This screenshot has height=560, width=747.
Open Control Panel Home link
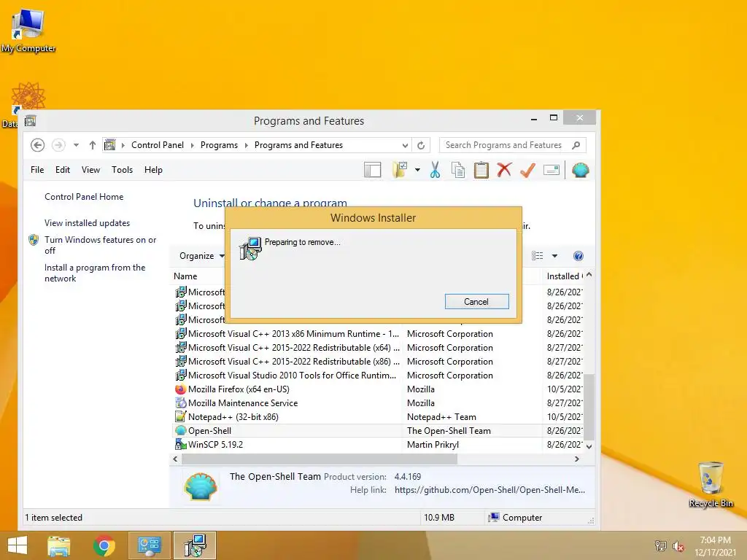click(x=84, y=197)
